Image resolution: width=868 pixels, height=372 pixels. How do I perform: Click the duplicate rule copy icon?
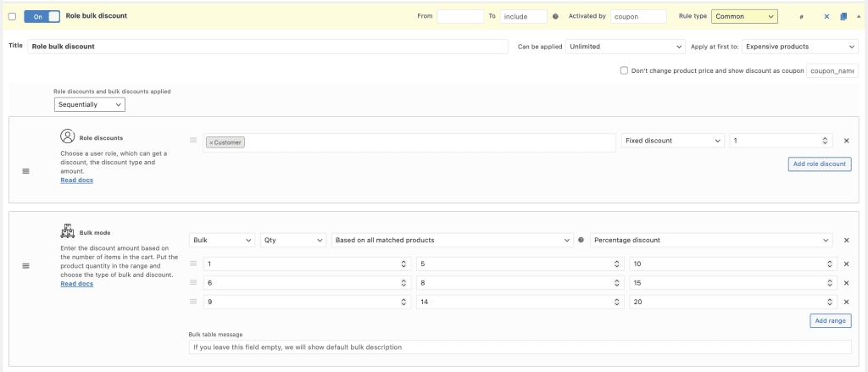tap(843, 16)
